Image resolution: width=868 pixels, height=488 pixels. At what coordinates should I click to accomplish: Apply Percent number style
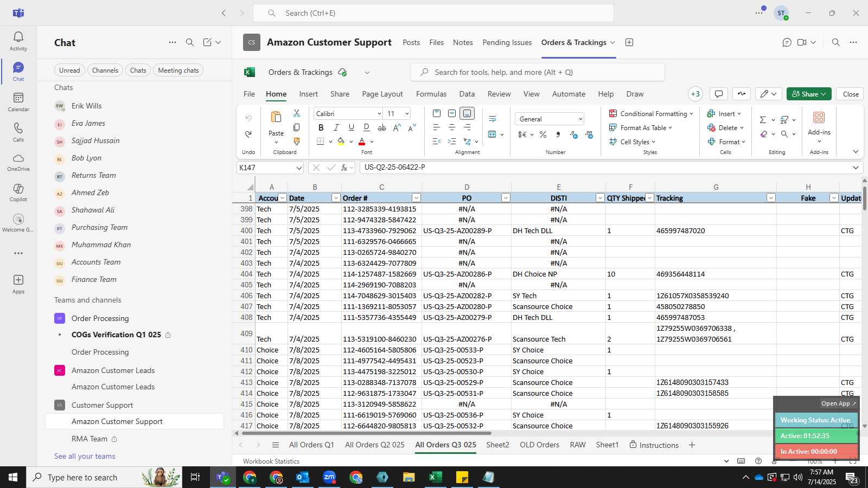[543, 134]
